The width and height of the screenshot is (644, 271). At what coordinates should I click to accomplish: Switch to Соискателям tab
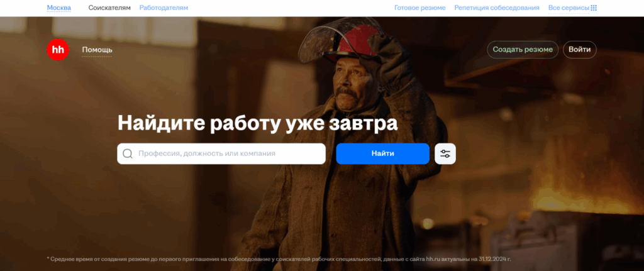coord(109,8)
